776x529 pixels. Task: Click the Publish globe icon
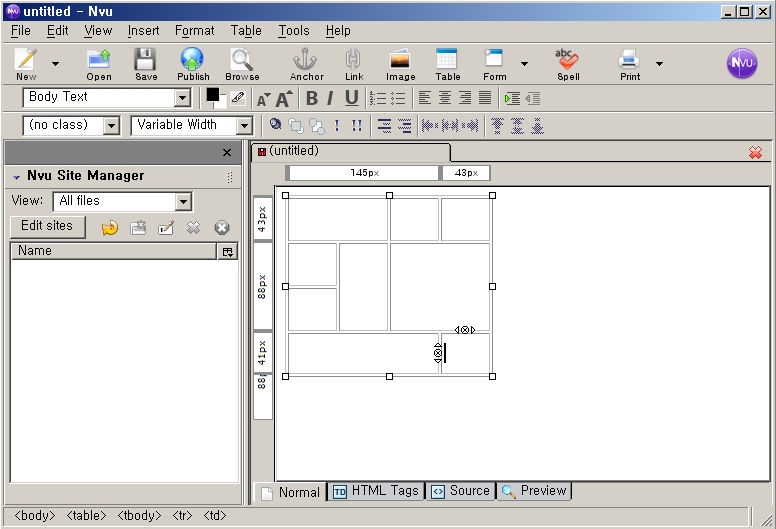[x=193, y=59]
